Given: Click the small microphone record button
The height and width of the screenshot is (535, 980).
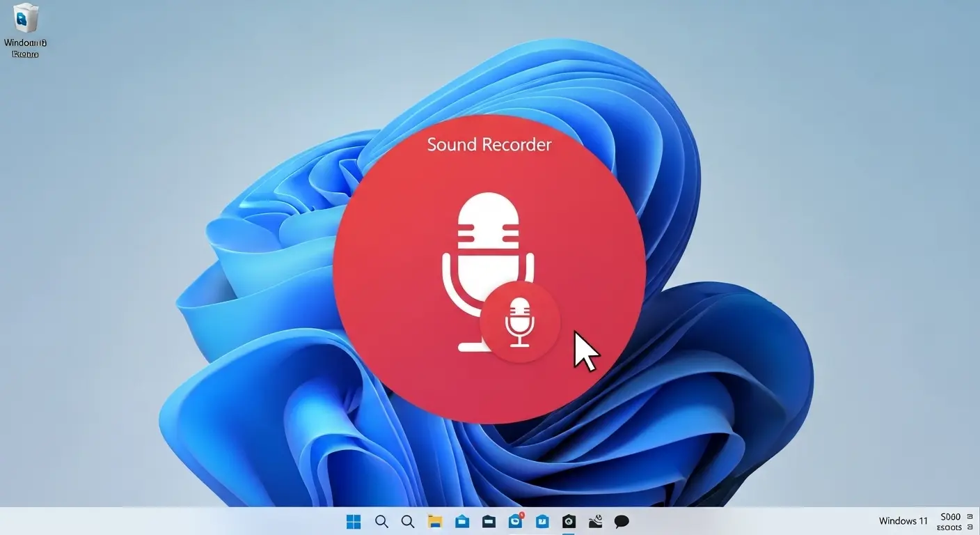Looking at the screenshot, I should click(x=520, y=322).
